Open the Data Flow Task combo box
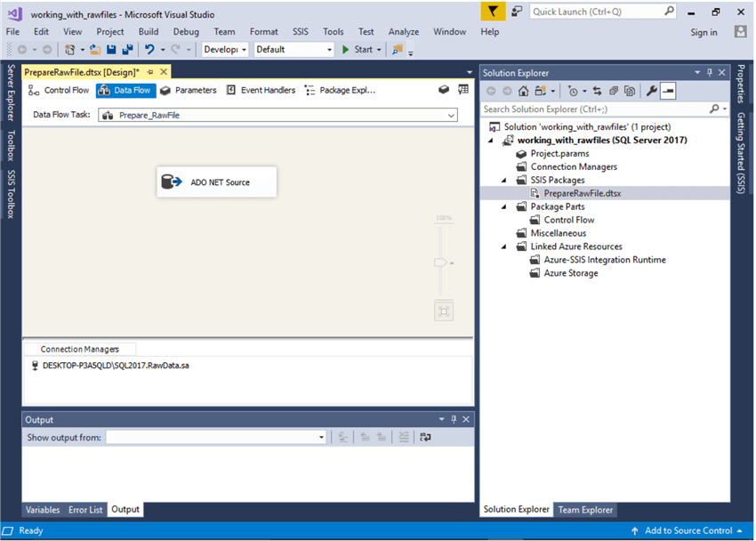756x541 pixels. 277,116
